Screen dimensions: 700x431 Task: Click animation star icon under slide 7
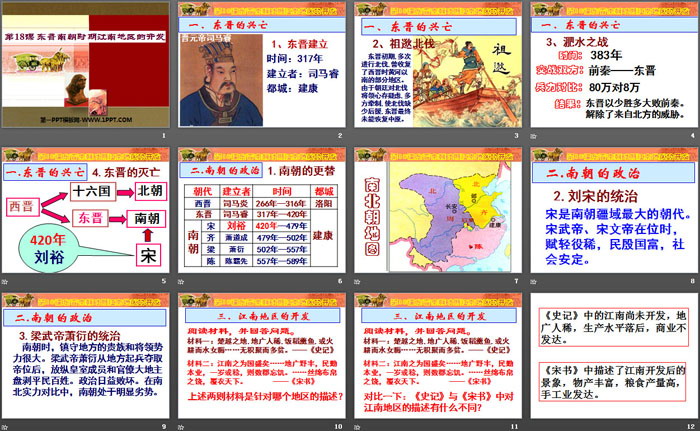point(357,281)
